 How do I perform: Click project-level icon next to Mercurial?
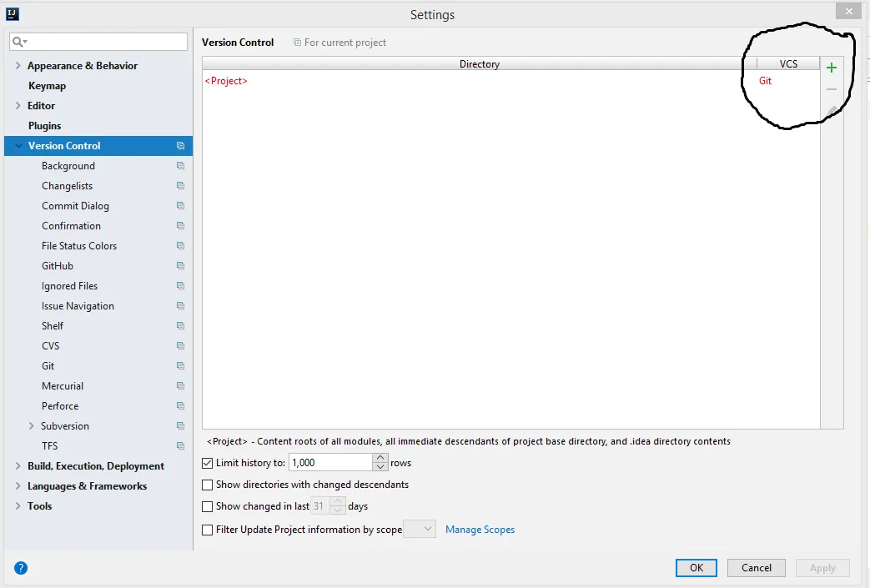point(180,385)
